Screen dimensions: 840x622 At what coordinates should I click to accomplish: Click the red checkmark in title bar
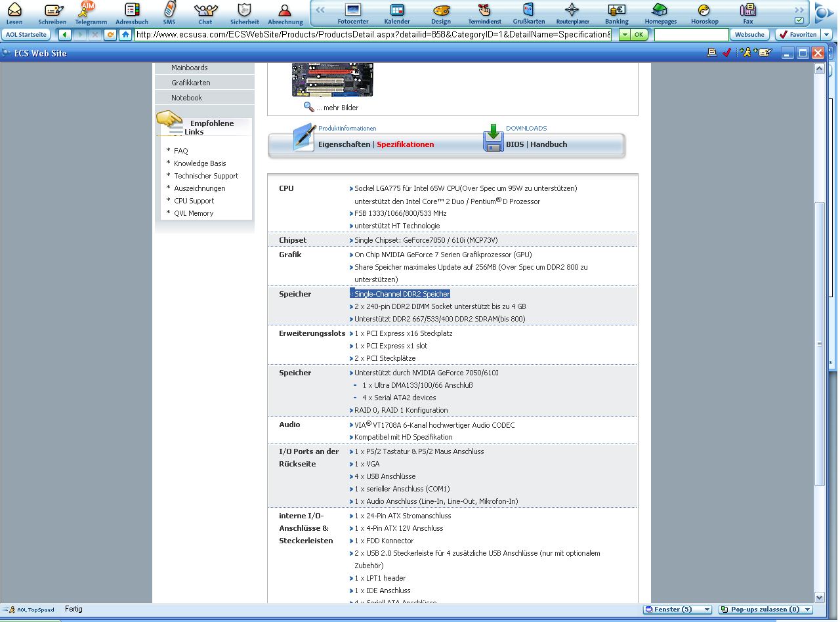[x=726, y=53]
